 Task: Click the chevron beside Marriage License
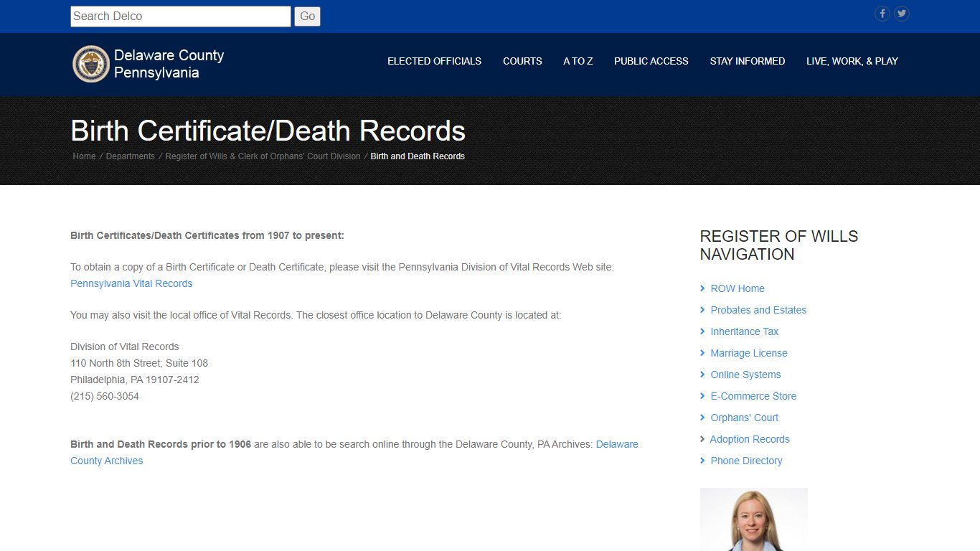click(x=702, y=353)
